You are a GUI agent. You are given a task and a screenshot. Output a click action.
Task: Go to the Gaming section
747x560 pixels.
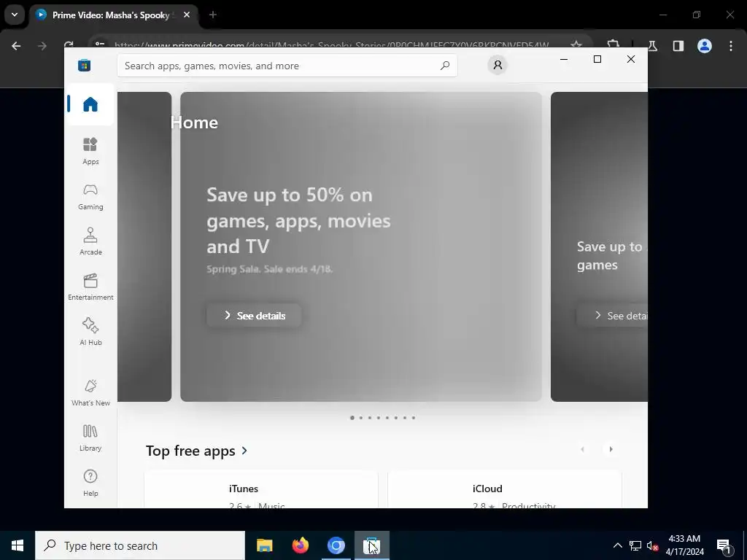[90, 196]
